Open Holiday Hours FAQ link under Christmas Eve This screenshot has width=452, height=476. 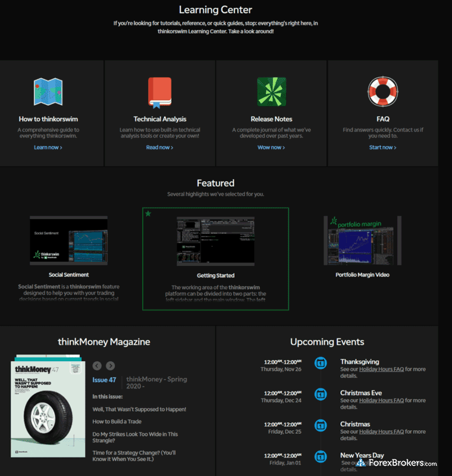381,400
